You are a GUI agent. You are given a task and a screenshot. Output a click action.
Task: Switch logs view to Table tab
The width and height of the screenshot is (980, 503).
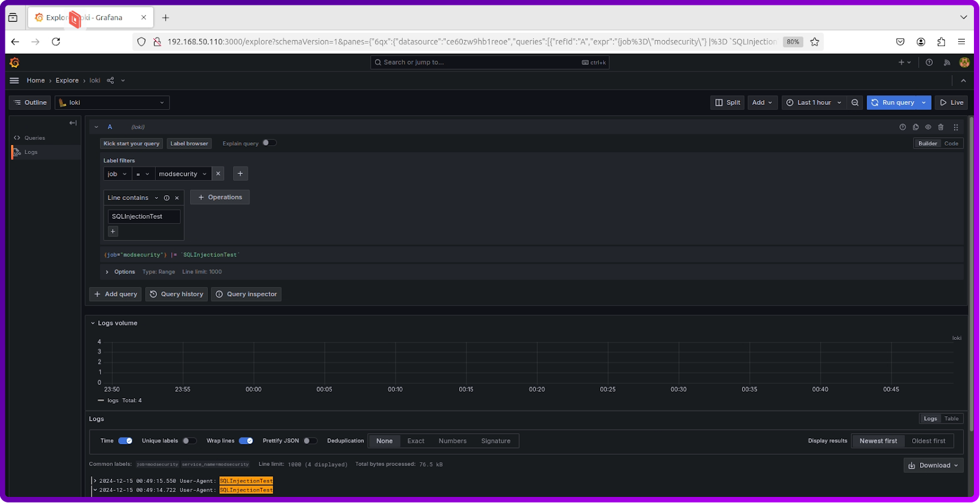952,419
